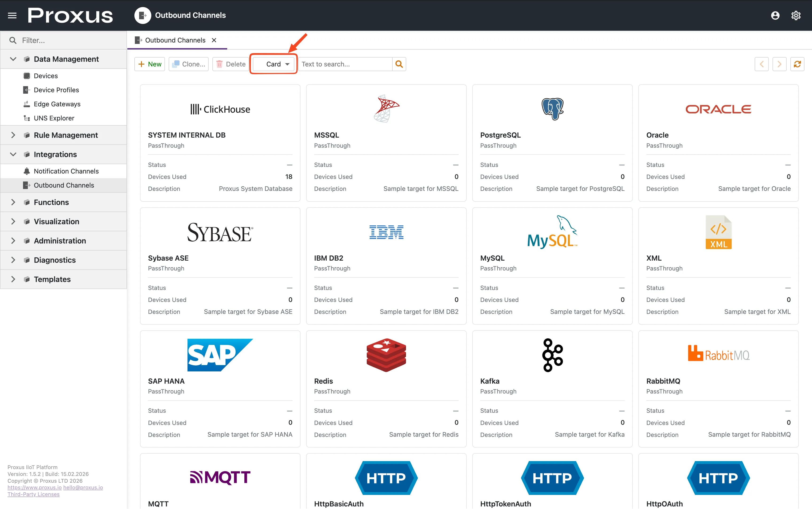Click the orange search magnifier button

tap(399, 64)
